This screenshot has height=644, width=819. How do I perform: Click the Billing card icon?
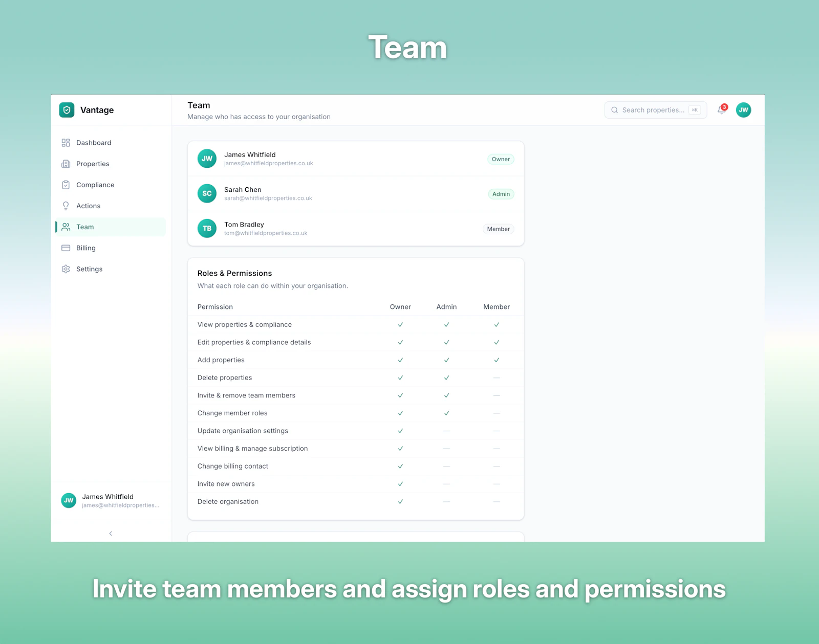[66, 248]
